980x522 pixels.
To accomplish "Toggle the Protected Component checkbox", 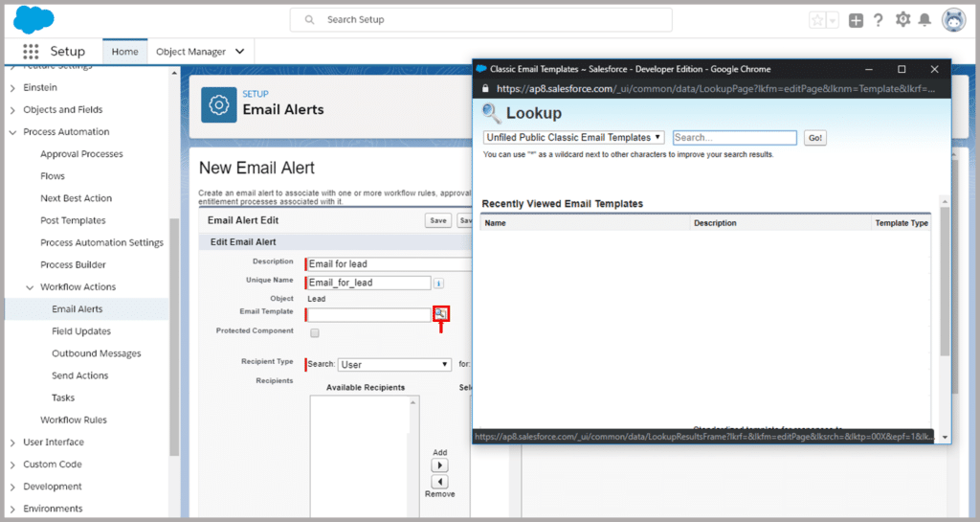I will tap(315, 333).
